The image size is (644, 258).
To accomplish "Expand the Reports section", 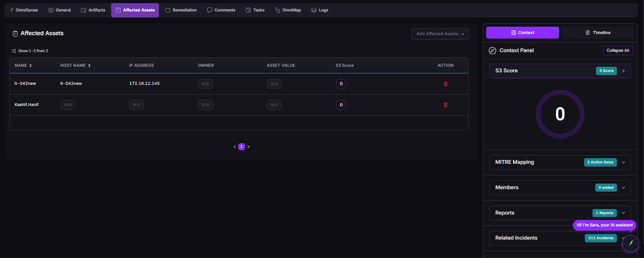I will pos(623,213).
